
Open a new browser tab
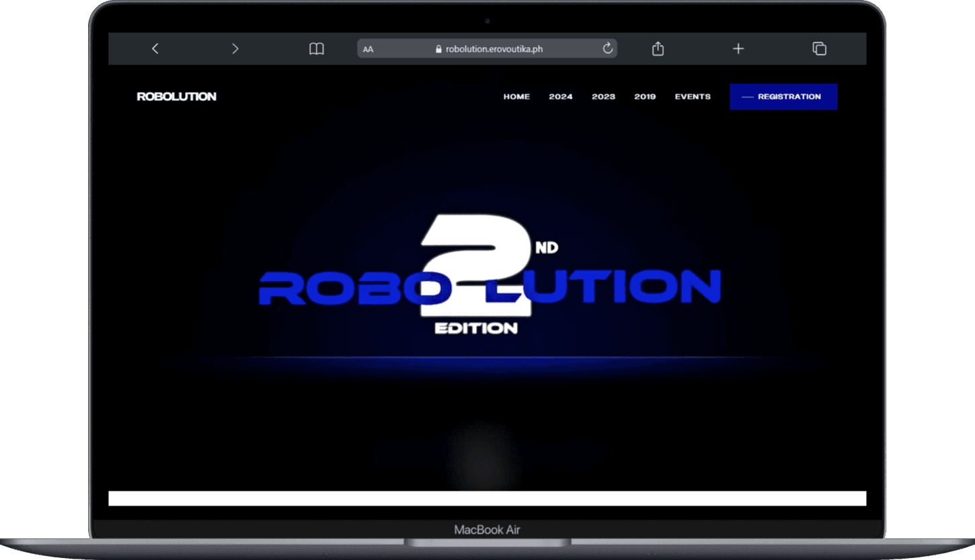pyautogui.click(x=738, y=48)
